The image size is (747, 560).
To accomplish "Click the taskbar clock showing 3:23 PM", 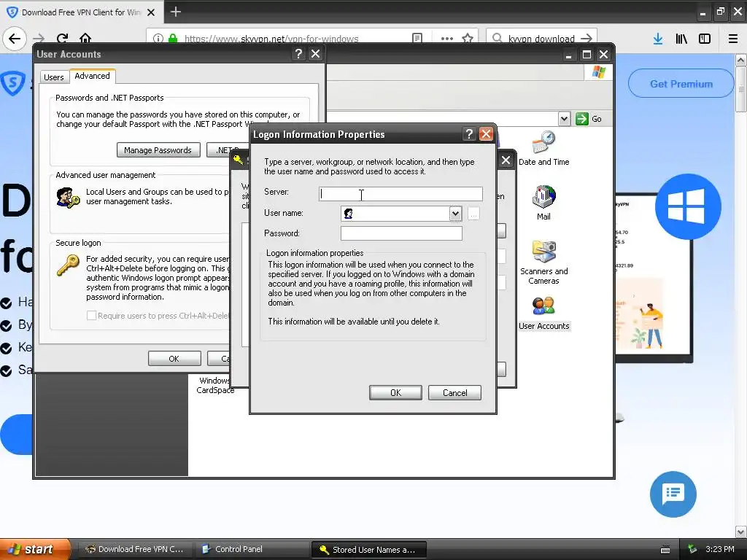I will point(719,549).
